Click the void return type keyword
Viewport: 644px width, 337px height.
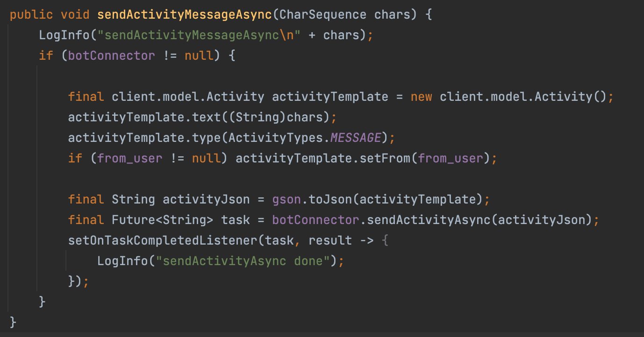(75, 14)
